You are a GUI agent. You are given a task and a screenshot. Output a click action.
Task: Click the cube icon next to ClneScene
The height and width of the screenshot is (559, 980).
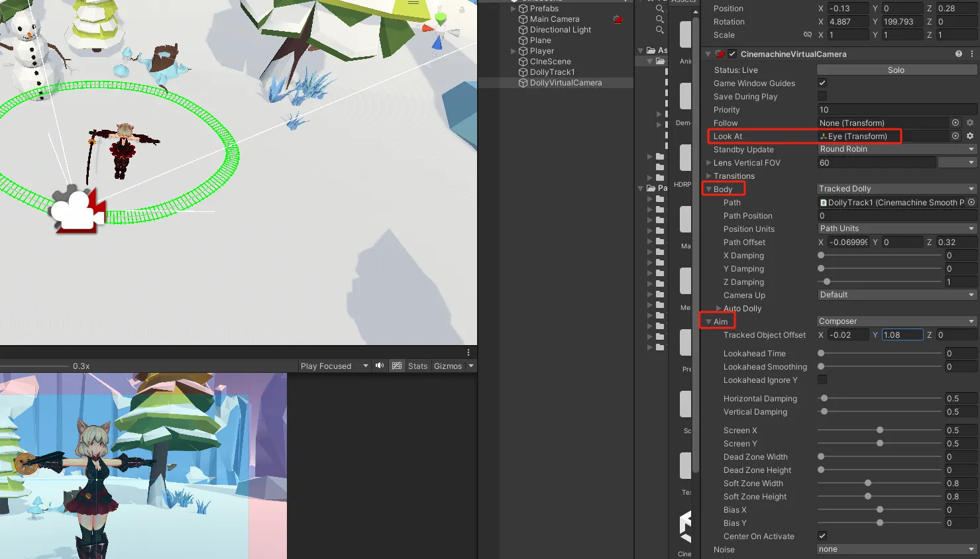[x=523, y=62]
